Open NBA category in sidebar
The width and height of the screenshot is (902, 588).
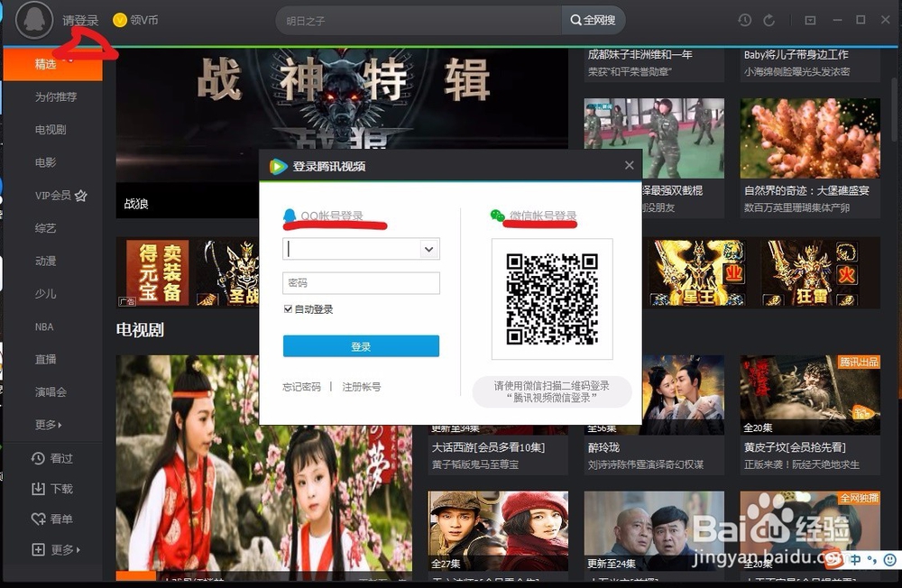[x=43, y=326]
